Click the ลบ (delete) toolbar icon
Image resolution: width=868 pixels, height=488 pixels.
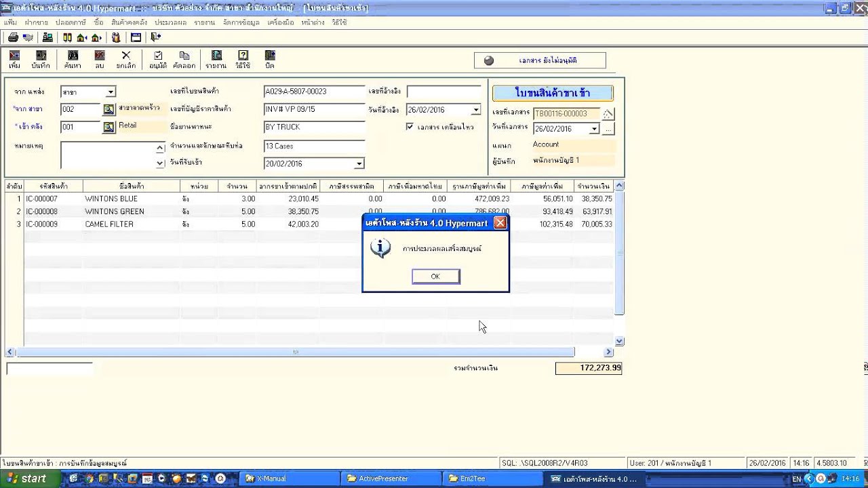pos(99,60)
